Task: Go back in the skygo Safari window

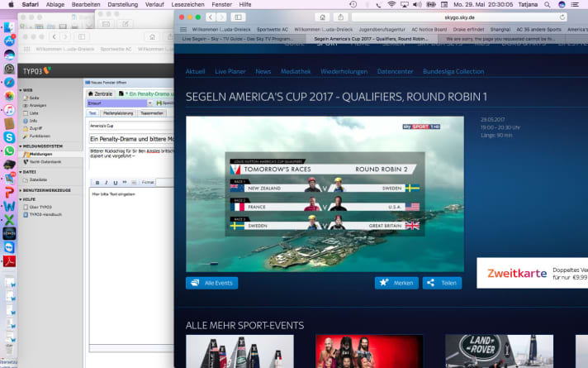Action: [x=211, y=17]
